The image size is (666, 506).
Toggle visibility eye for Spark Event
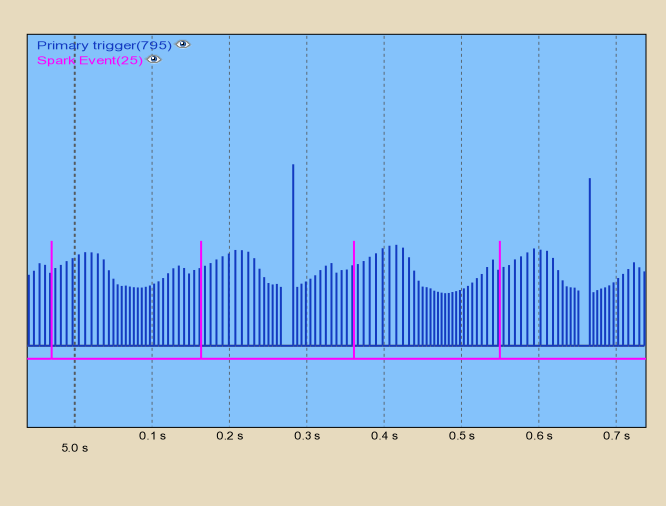coord(154,60)
